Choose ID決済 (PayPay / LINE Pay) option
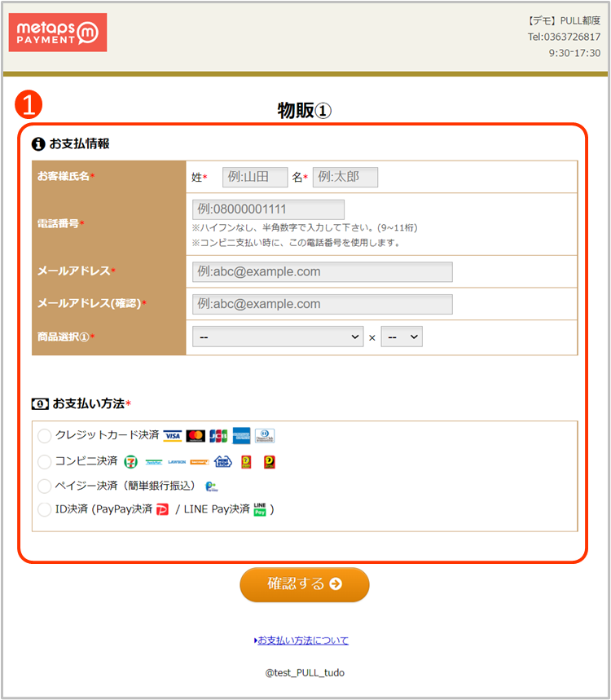 pyautogui.click(x=45, y=509)
